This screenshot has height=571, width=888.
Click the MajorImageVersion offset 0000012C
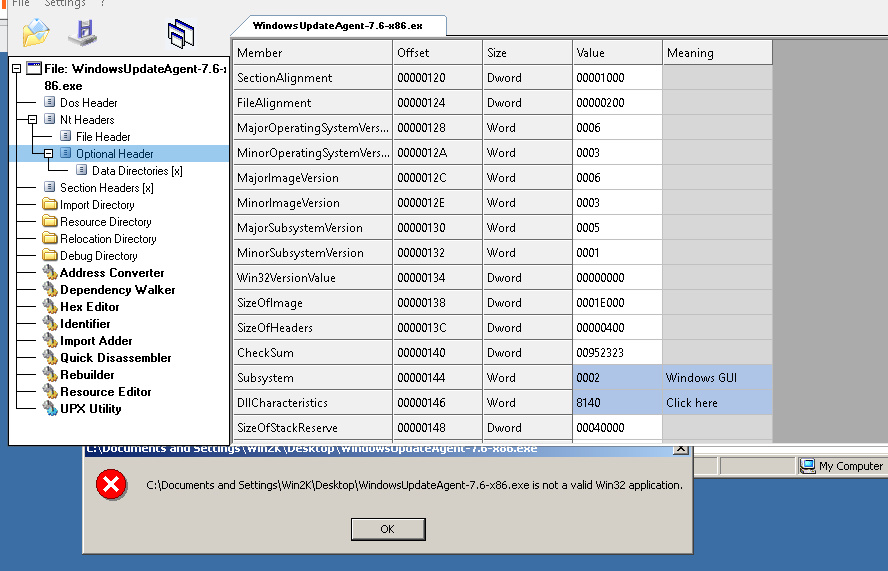pyautogui.click(x=437, y=177)
